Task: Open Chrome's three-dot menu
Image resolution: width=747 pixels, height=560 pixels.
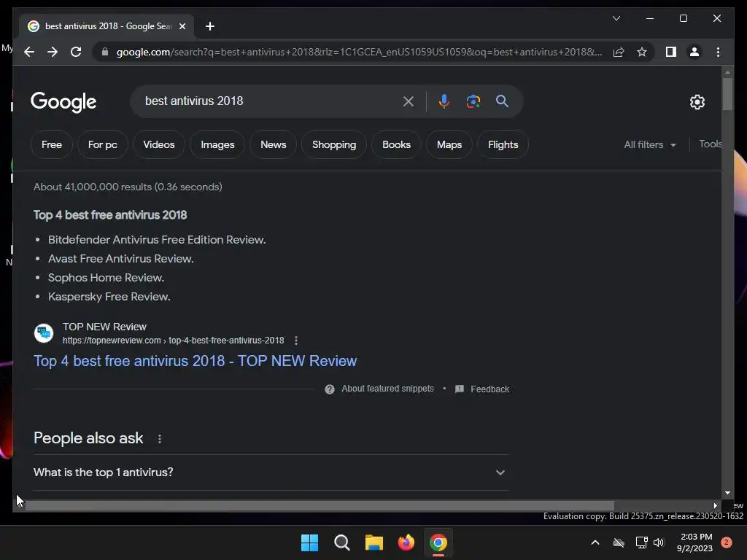Action: click(x=718, y=52)
